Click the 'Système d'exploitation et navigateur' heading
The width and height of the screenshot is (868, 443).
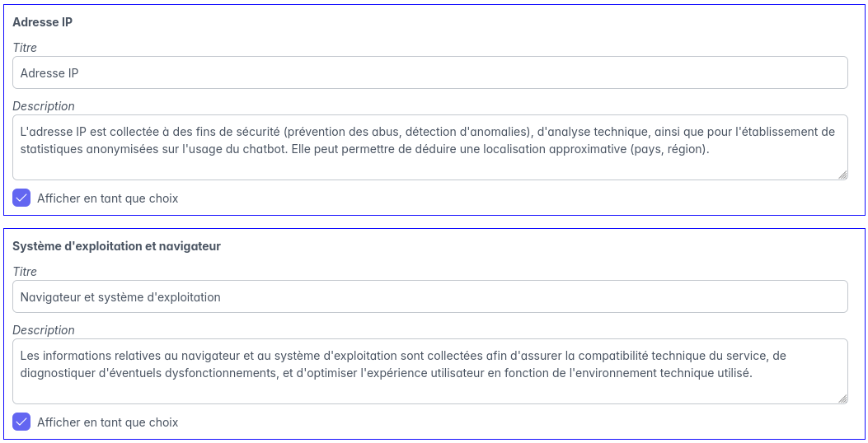[x=116, y=246]
